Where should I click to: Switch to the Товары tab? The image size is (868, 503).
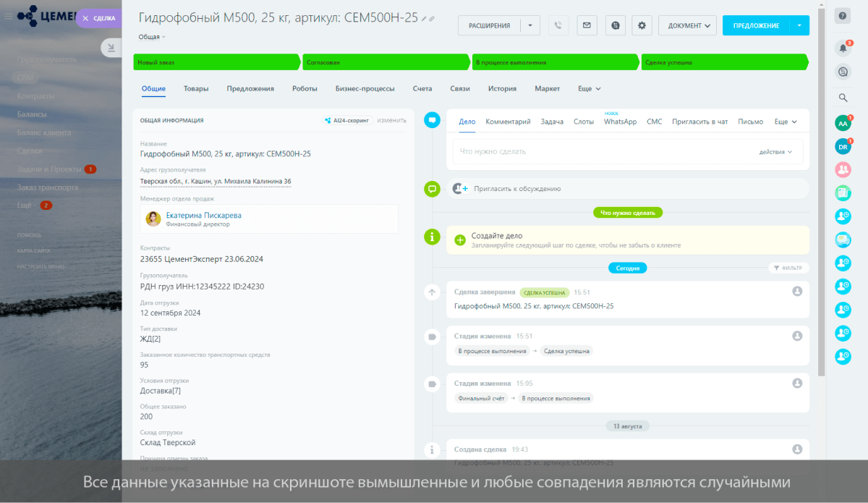pyautogui.click(x=196, y=89)
